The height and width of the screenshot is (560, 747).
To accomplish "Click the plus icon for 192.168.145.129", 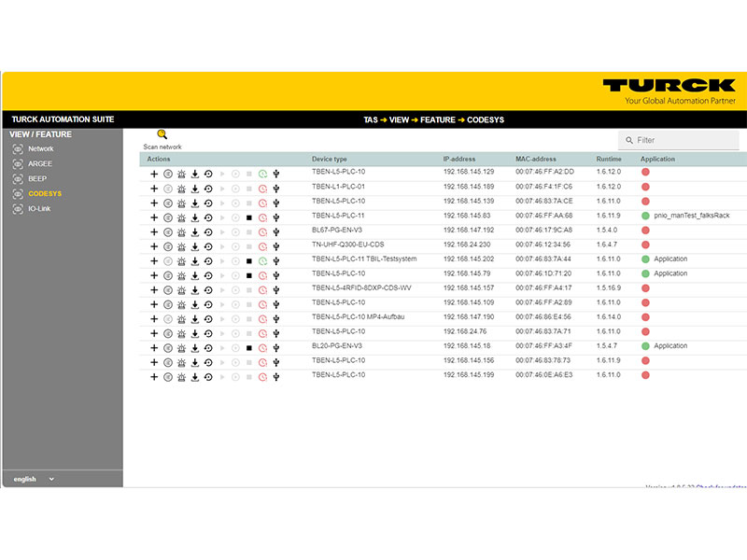I will 154,175.
